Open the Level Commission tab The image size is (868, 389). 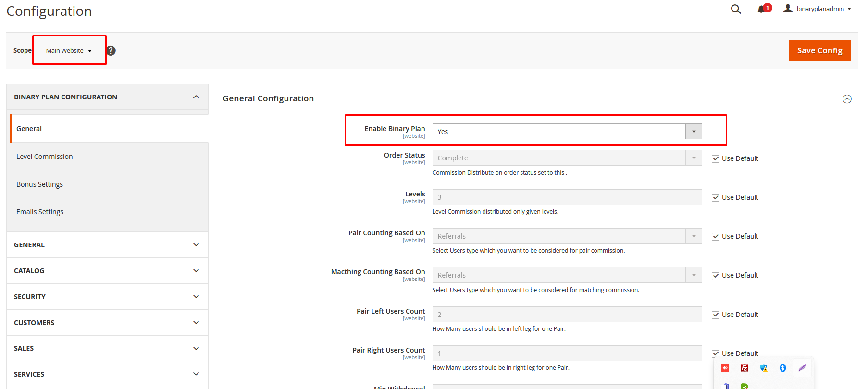tap(45, 157)
